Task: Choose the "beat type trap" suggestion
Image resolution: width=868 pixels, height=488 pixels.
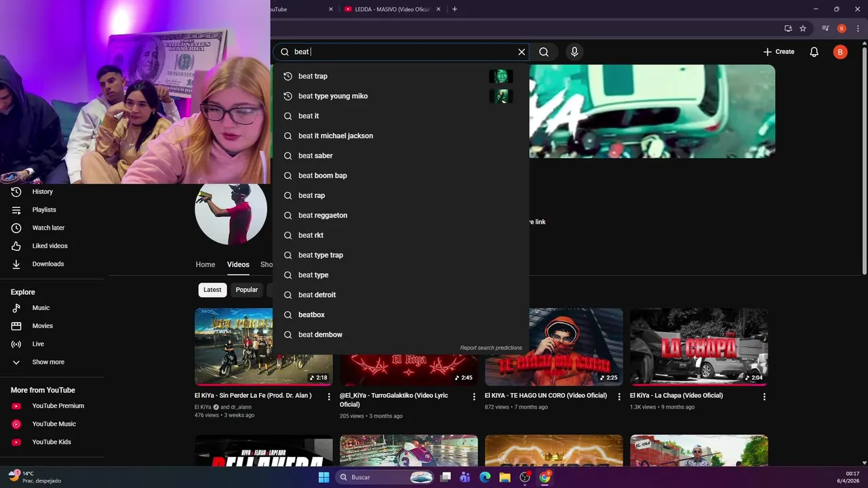Action: pos(400,255)
